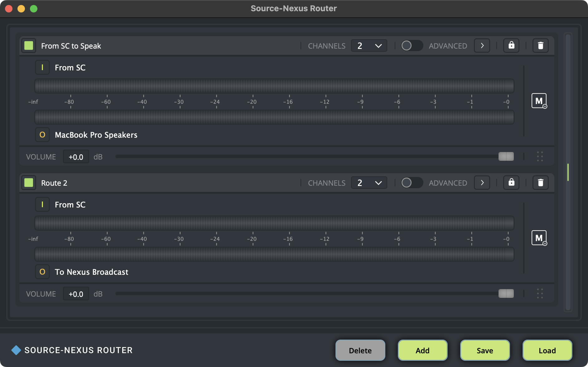Mute the From SC to Speak route
588x367 pixels.
click(539, 101)
